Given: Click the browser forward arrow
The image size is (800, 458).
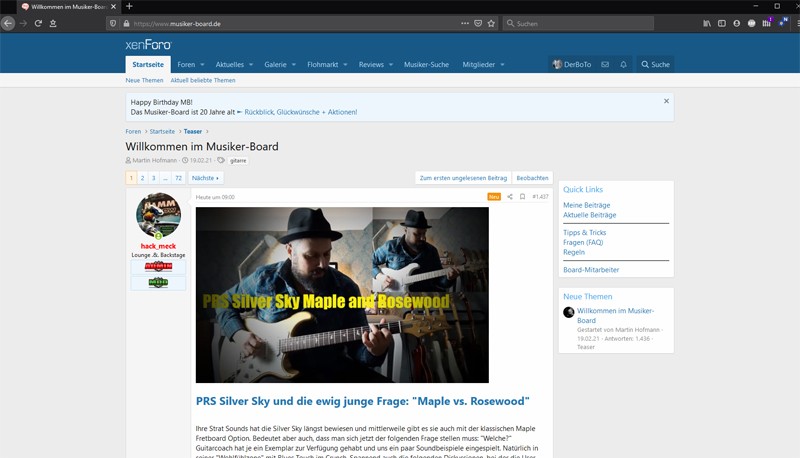Looking at the screenshot, I should [23, 23].
